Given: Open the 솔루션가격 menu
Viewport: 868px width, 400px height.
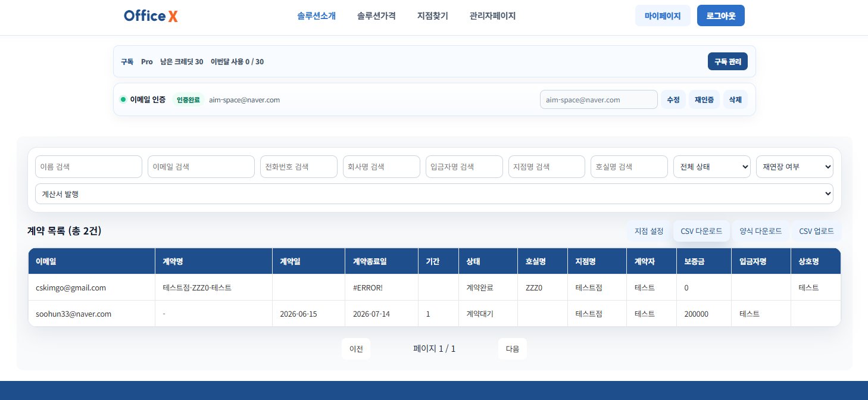Looking at the screenshot, I should [376, 16].
